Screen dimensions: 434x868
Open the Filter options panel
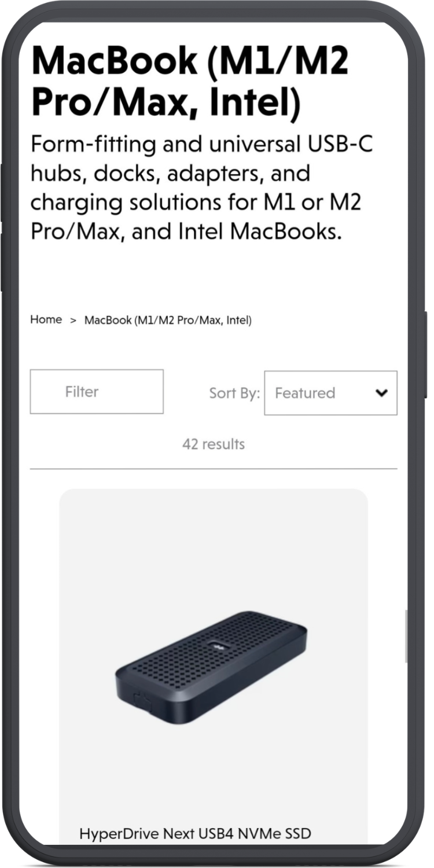[97, 392]
